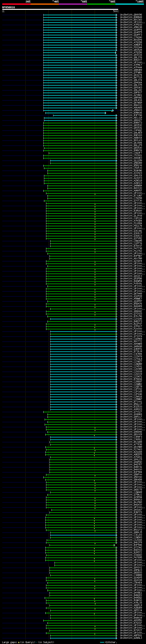Image resolution: width=146 pixels, height=644 pixels.
Task: Select hit UniRef100_B7JUN7
Action: point(131,196)
